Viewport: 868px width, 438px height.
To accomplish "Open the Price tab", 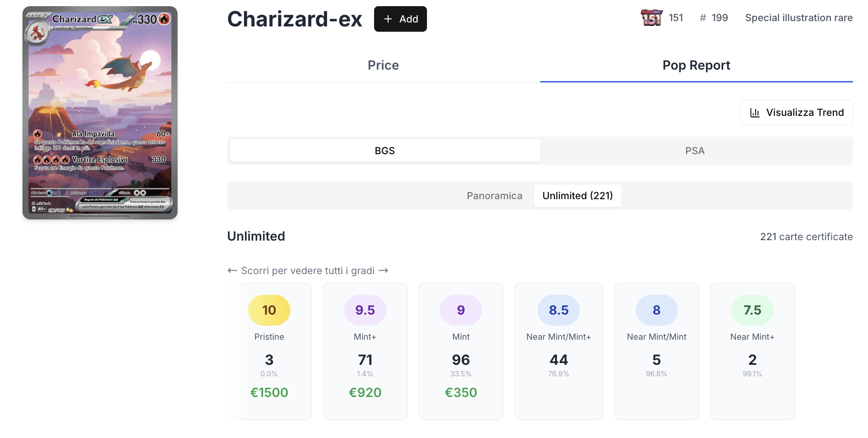I will pos(383,65).
